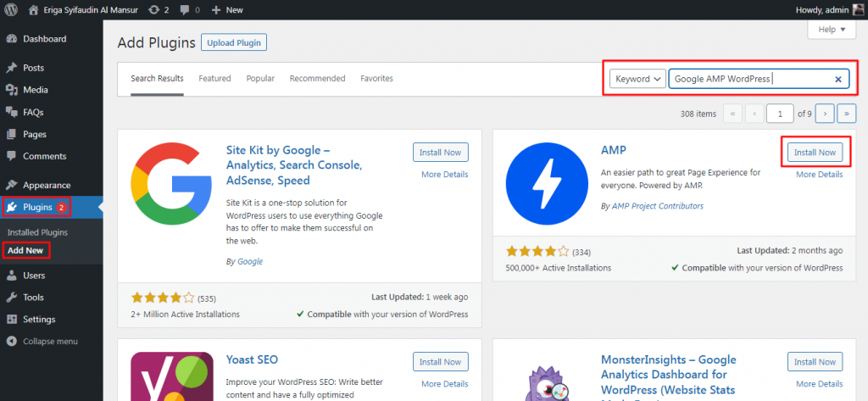Open More Details for Site Kit
868x401 pixels.
444,175
